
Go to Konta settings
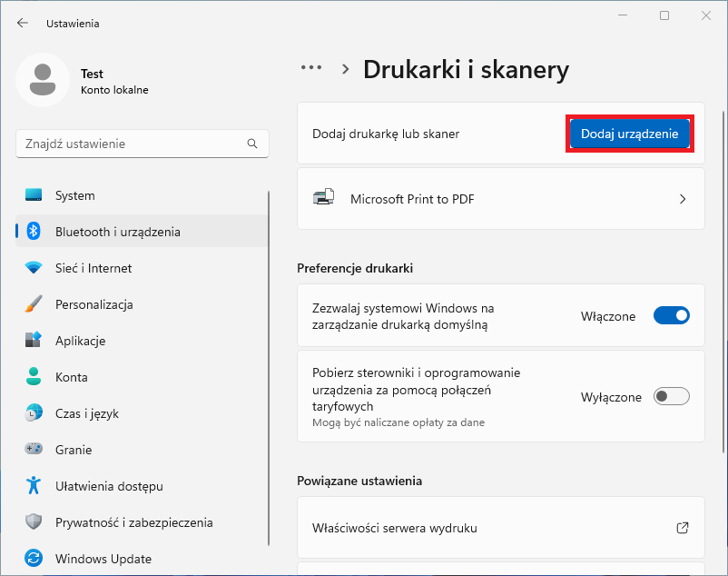142,376
